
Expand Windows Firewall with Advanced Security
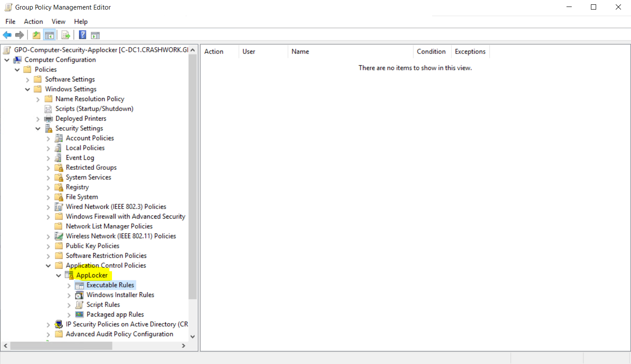(x=48, y=216)
